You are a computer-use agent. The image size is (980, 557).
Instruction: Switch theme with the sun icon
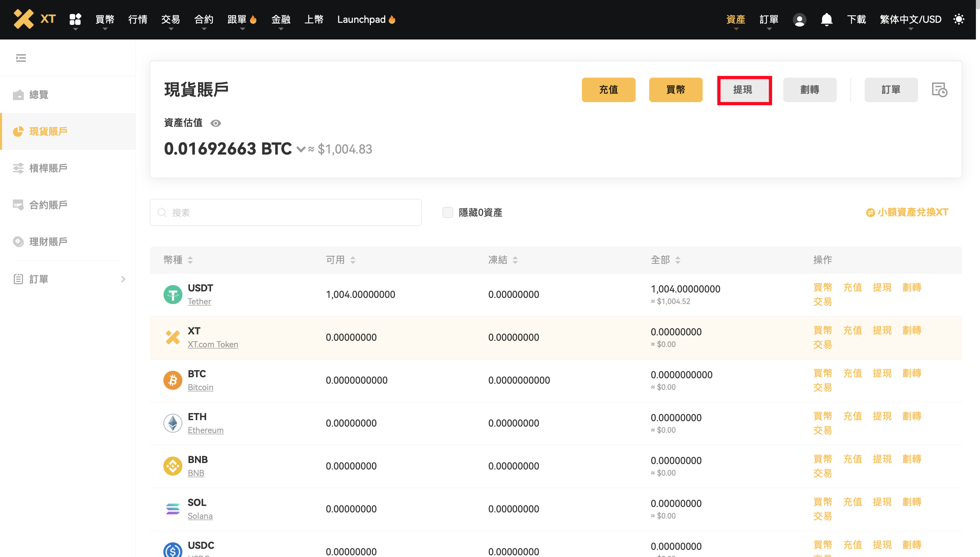pyautogui.click(x=959, y=19)
